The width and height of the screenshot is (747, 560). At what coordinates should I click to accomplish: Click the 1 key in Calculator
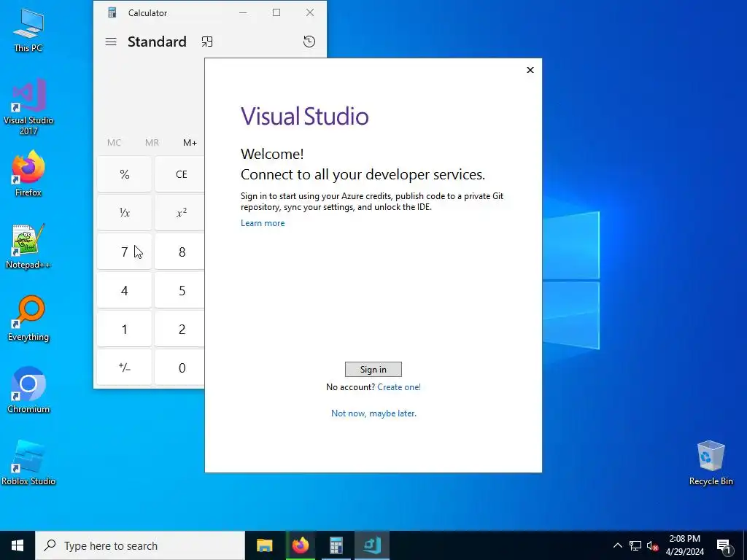tap(124, 329)
